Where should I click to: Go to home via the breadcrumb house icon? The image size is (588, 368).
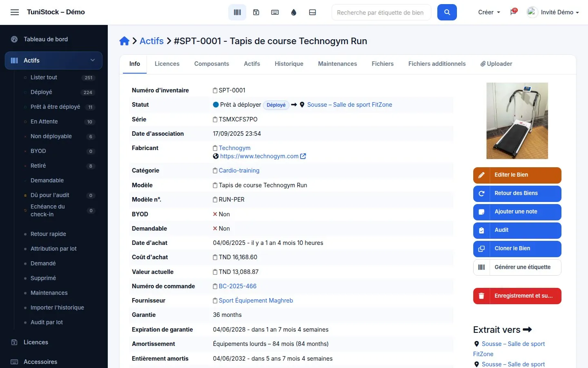[x=124, y=41]
